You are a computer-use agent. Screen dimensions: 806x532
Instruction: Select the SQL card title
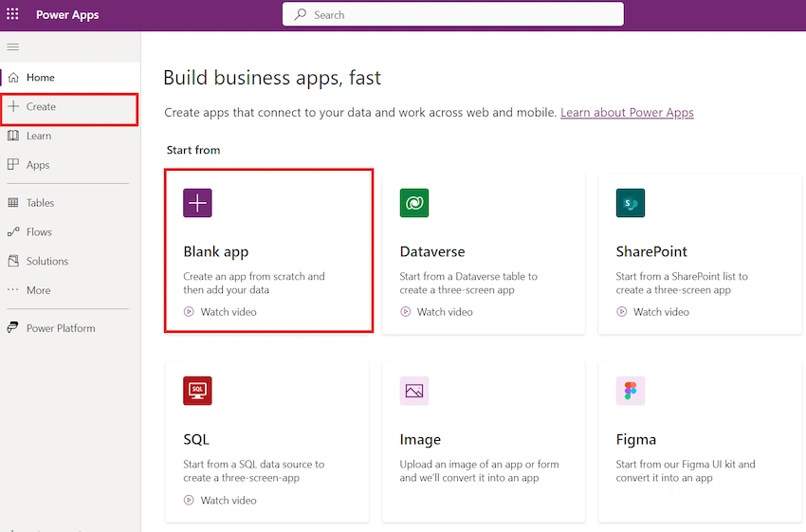(196, 439)
